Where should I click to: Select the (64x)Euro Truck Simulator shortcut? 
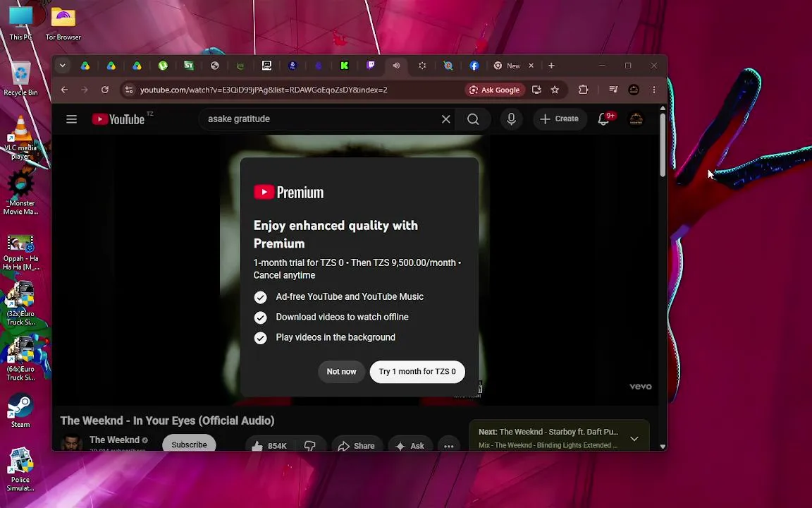click(x=20, y=358)
